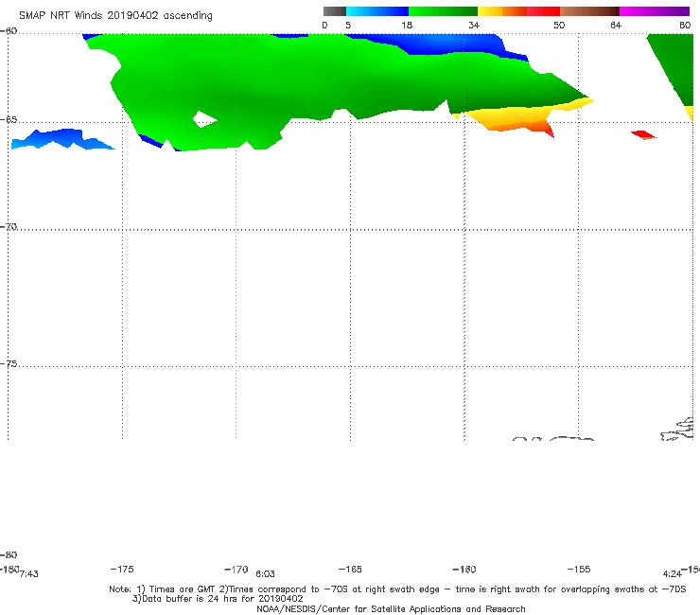Viewport: 700px width, 615px height.
Task: Select the magenta-purple 64 to 80 color bar segment
Action: 655,11
